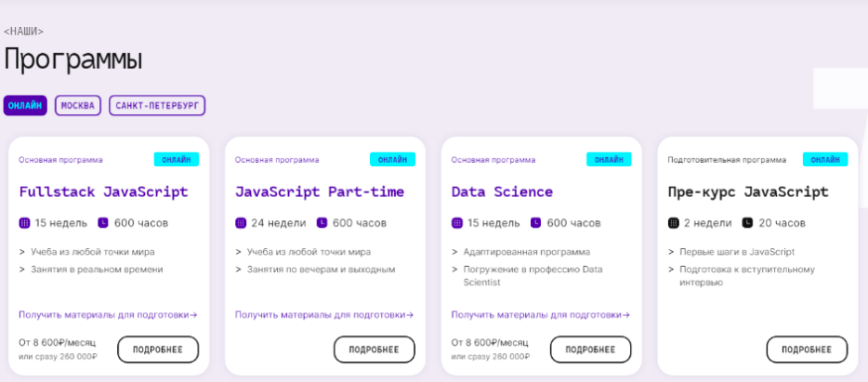This screenshot has height=382, width=868.
Task: Click black clock icon next to 20 часов
Action: [x=747, y=222]
